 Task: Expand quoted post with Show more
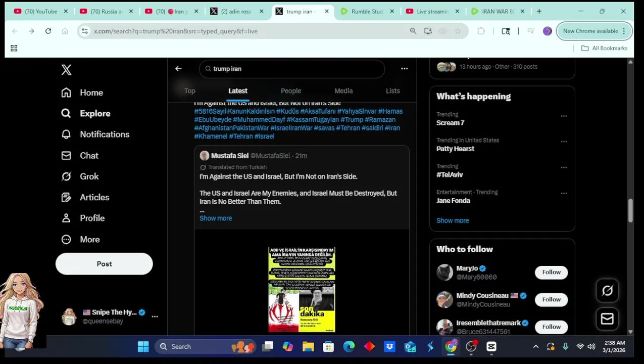coord(216,218)
